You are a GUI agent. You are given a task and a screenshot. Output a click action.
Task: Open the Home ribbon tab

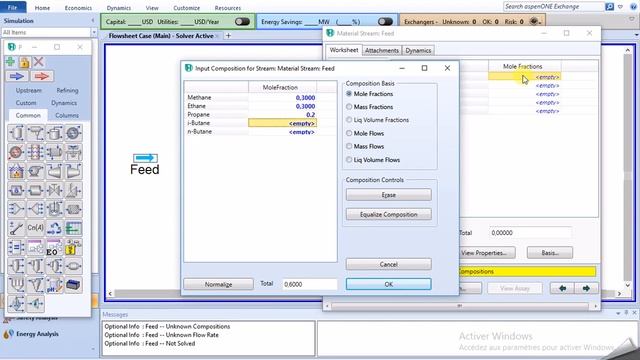tap(42, 8)
